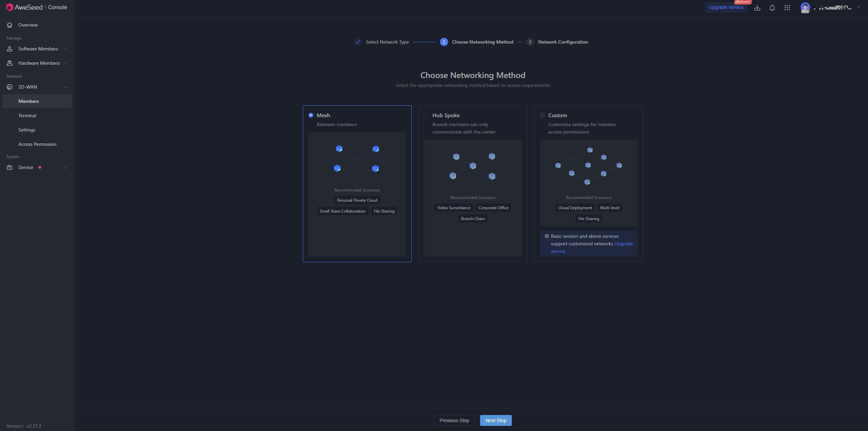Click the Select Network Type checkmark step

358,42
